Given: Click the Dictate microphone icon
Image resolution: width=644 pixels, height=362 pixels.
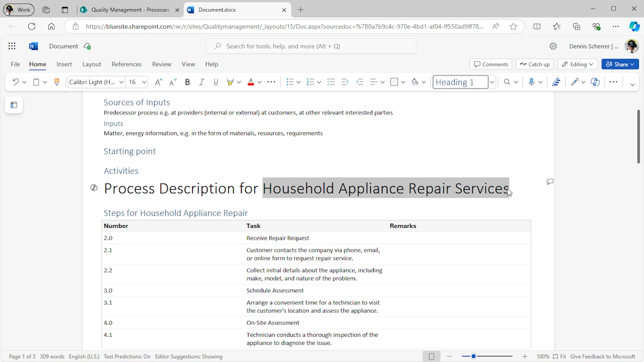Looking at the screenshot, I should click(531, 82).
